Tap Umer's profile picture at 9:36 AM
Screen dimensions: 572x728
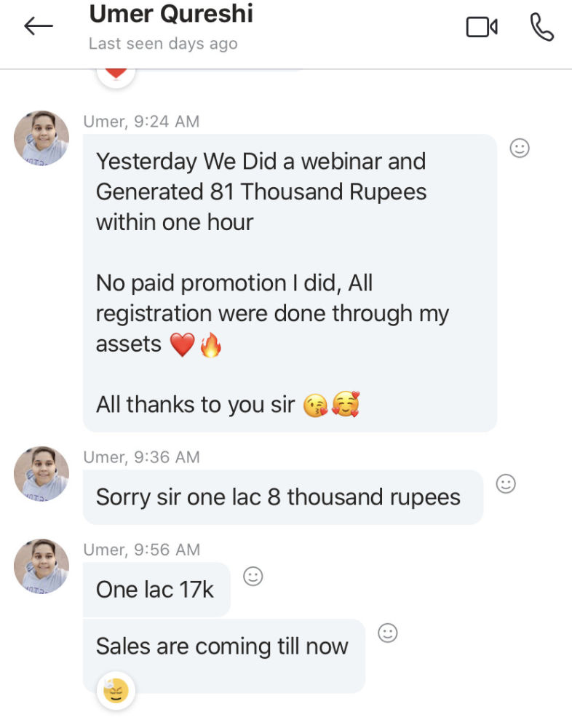(x=41, y=473)
